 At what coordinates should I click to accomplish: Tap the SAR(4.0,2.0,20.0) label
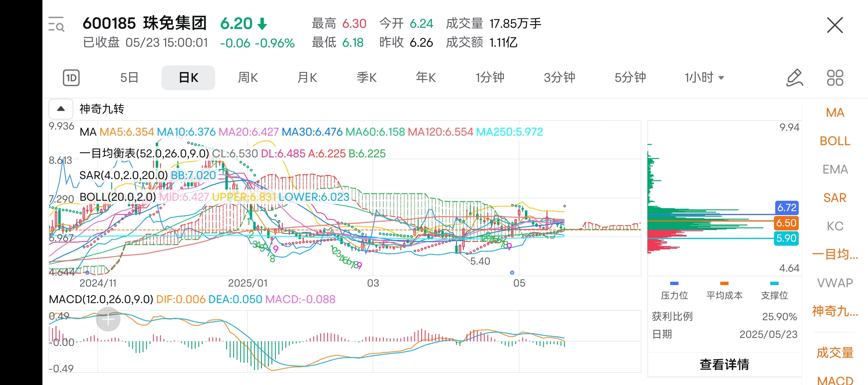(124, 175)
